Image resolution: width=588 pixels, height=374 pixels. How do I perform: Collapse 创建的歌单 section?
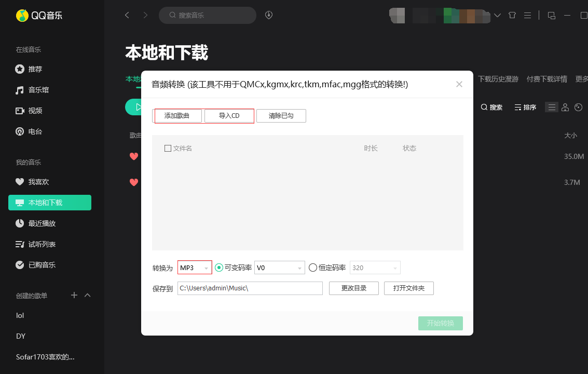click(87, 295)
